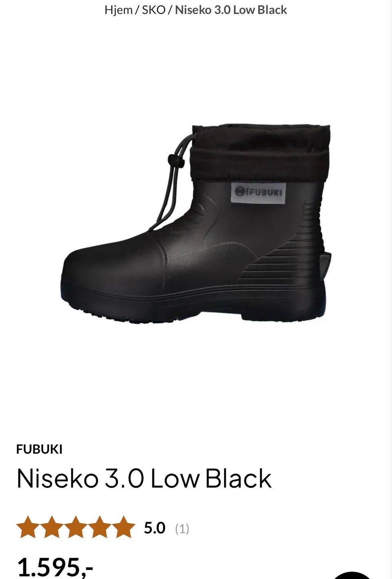The height and width of the screenshot is (579, 392).
Task: Select the Niseko 3.0 Low Black breadcrumb
Action: tap(231, 10)
